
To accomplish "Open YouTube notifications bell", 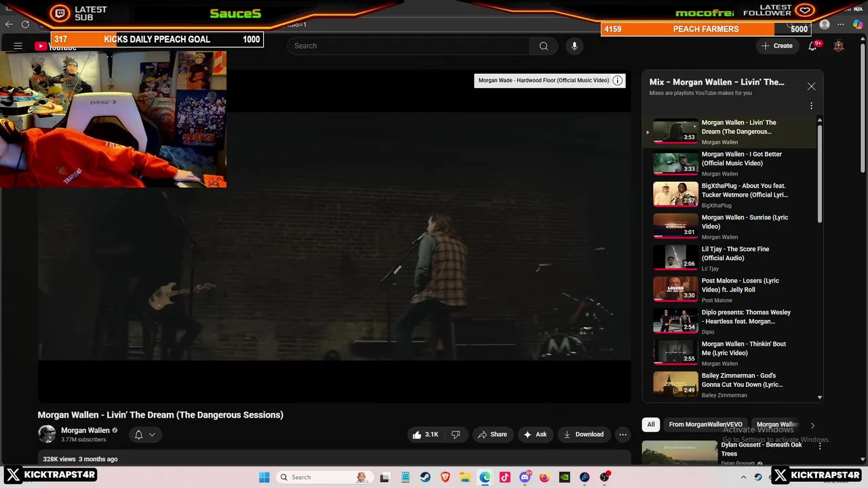I will coord(812,46).
